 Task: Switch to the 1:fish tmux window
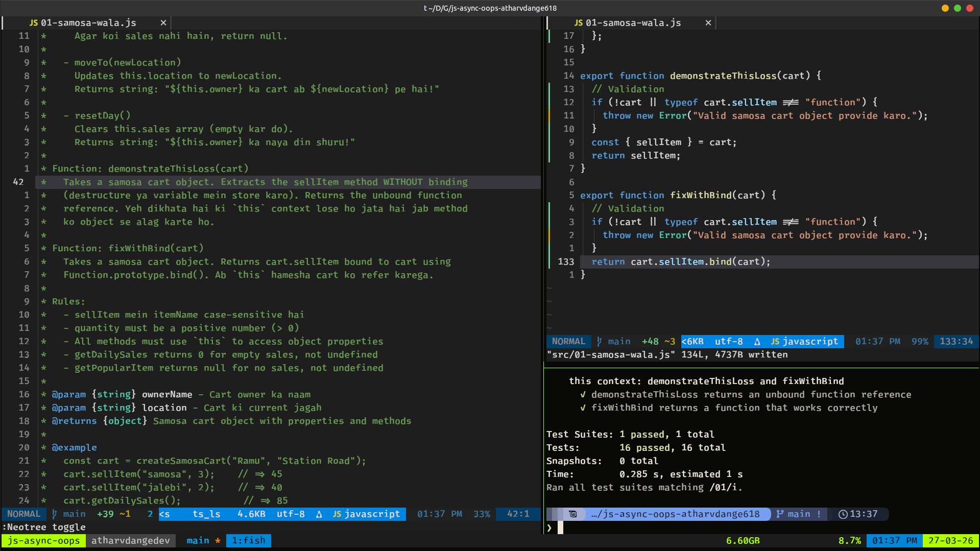click(249, 540)
